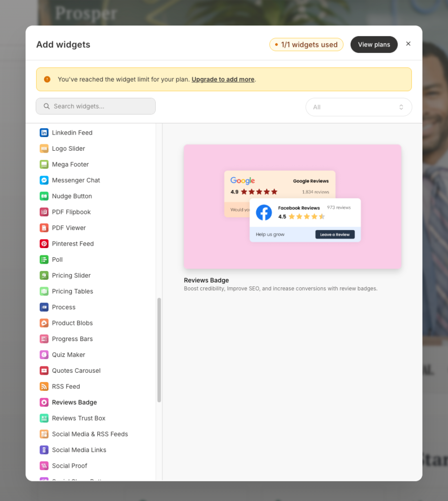Select the Social Proof icon

(x=44, y=465)
